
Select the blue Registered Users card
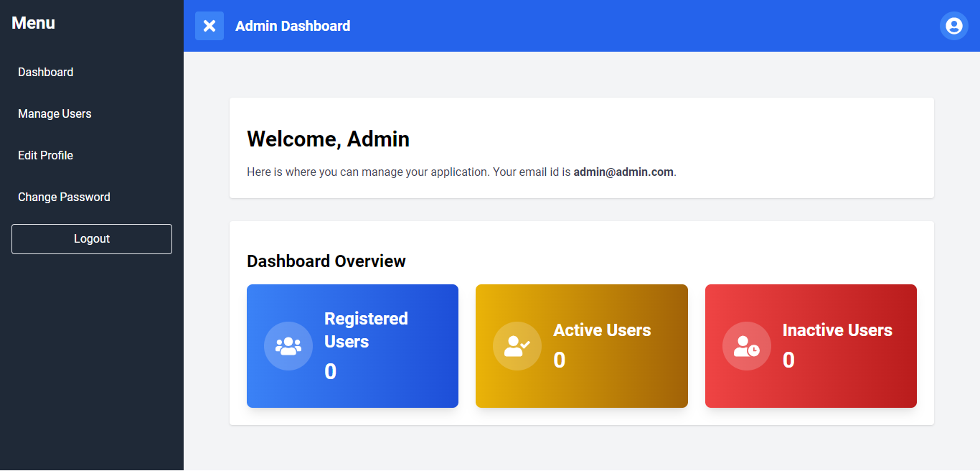(x=352, y=345)
